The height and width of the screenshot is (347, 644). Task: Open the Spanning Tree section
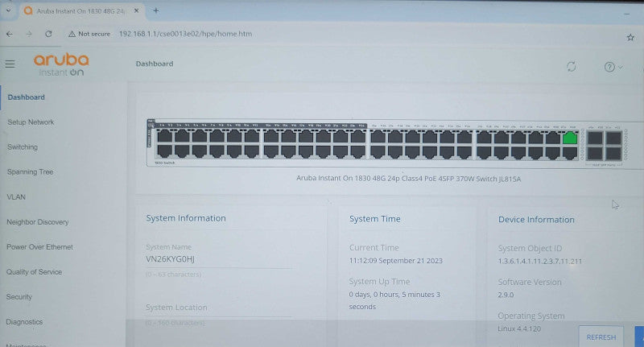click(x=31, y=172)
